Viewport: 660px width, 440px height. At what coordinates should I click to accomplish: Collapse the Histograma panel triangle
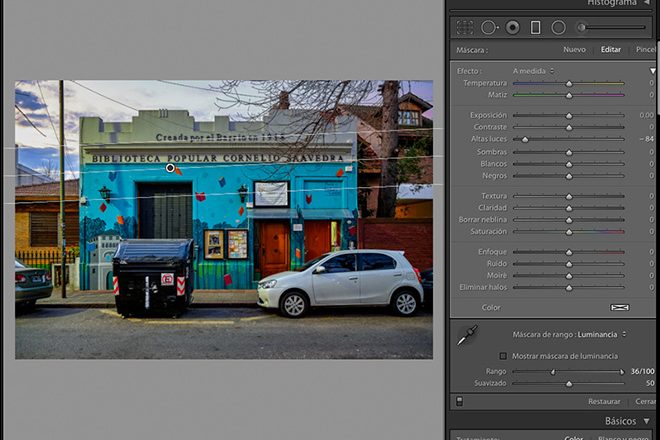(x=647, y=3)
